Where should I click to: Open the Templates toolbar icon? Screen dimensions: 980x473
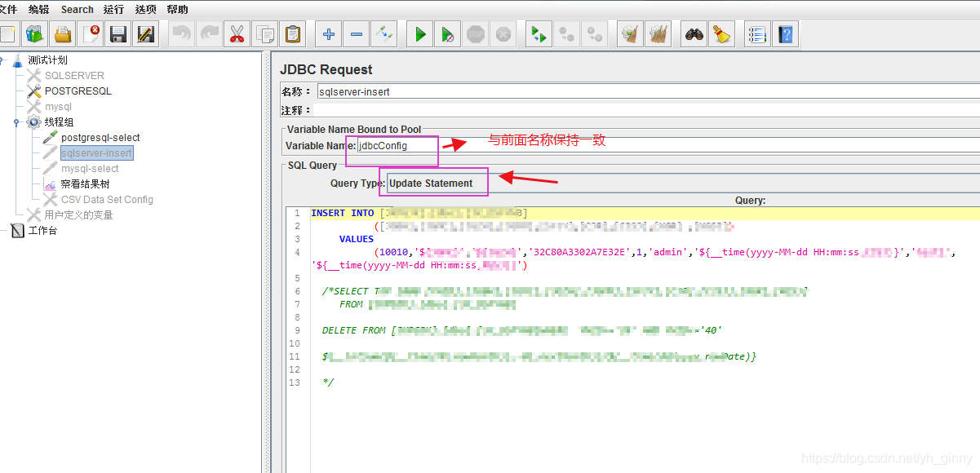(33, 34)
